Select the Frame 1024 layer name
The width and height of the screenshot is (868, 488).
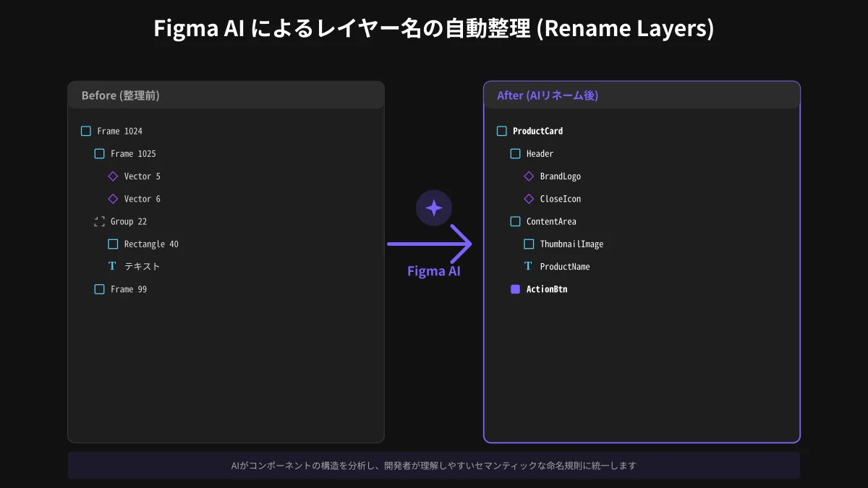click(x=120, y=131)
